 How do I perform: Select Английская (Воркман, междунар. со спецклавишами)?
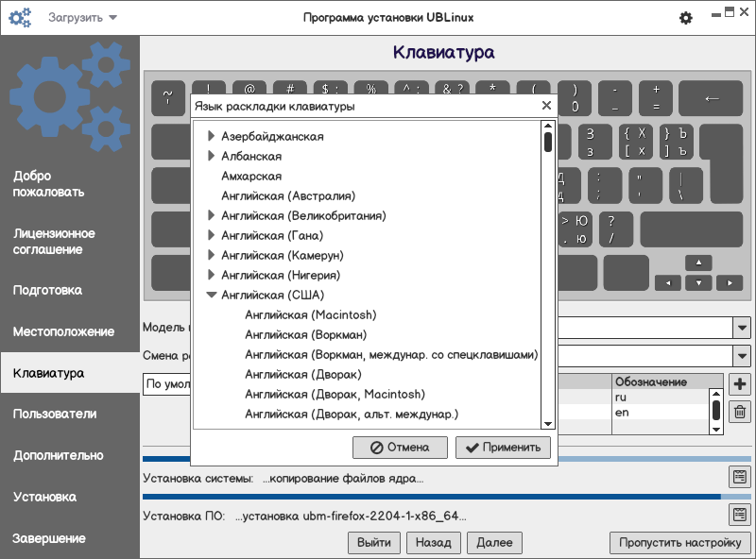tap(391, 354)
